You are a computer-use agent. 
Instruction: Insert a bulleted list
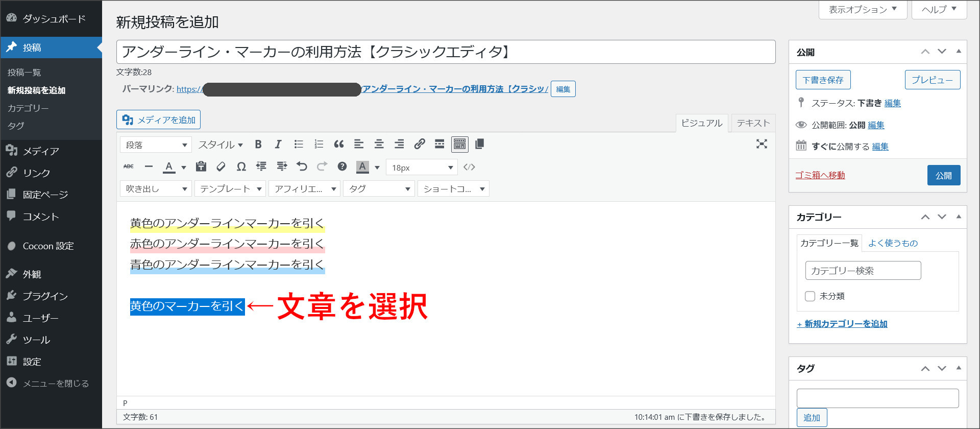[299, 145]
